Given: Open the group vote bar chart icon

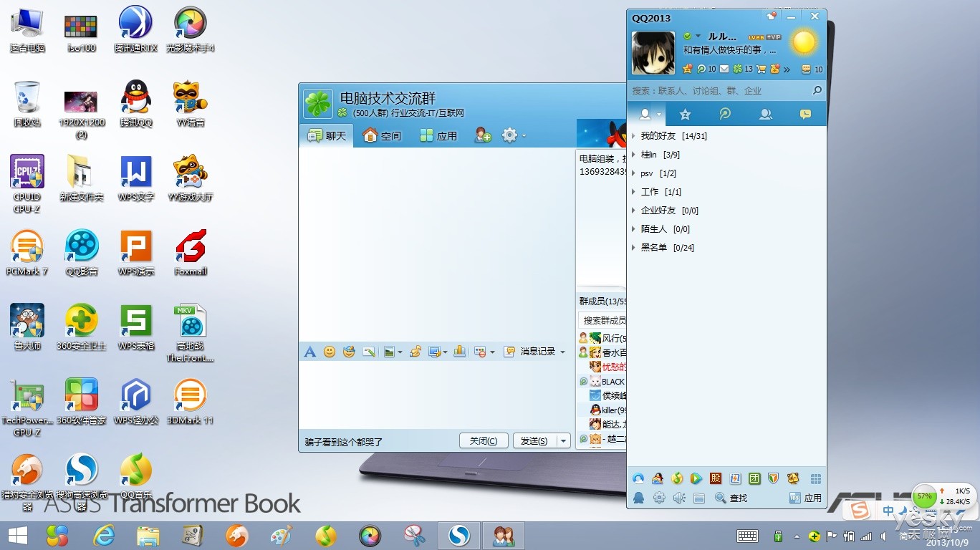Looking at the screenshot, I should tap(459, 352).
